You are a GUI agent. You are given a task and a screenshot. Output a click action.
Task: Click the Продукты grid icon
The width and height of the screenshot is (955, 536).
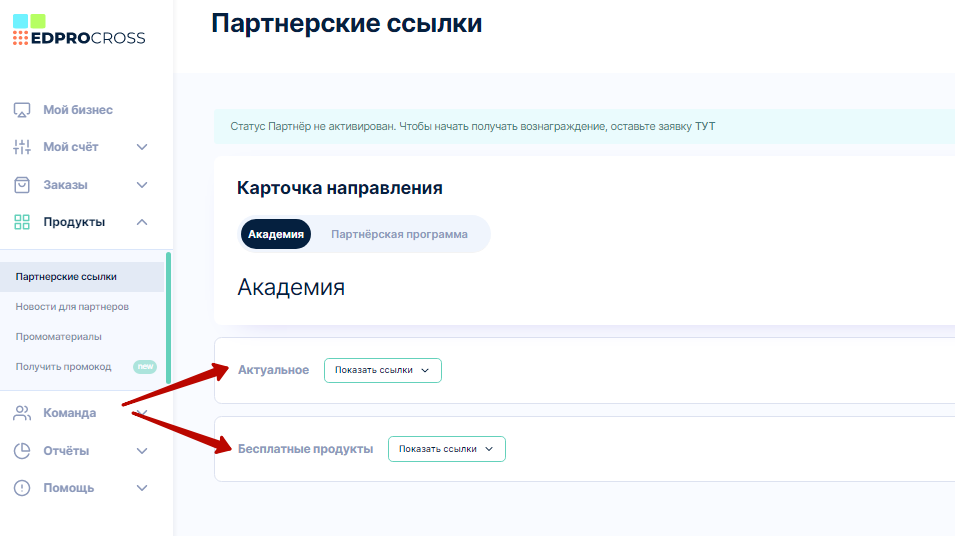coord(22,222)
